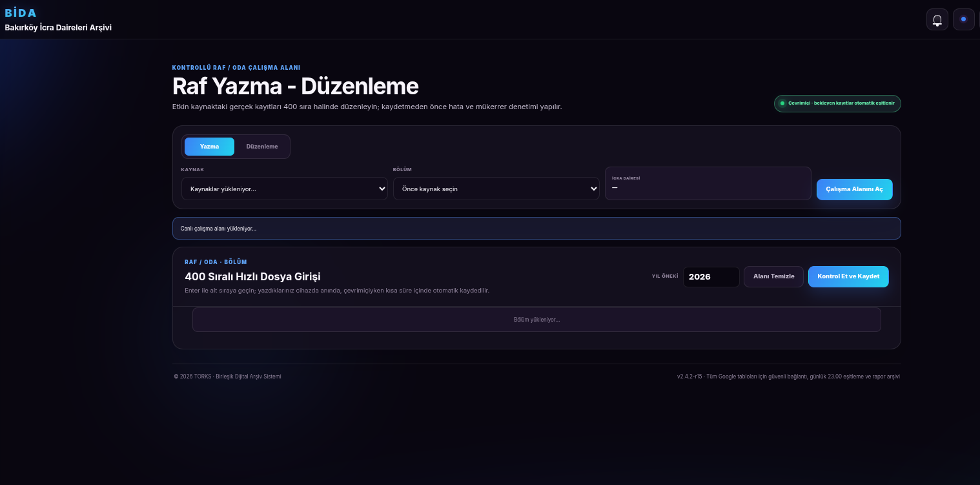Open the notifications bell

(937, 19)
